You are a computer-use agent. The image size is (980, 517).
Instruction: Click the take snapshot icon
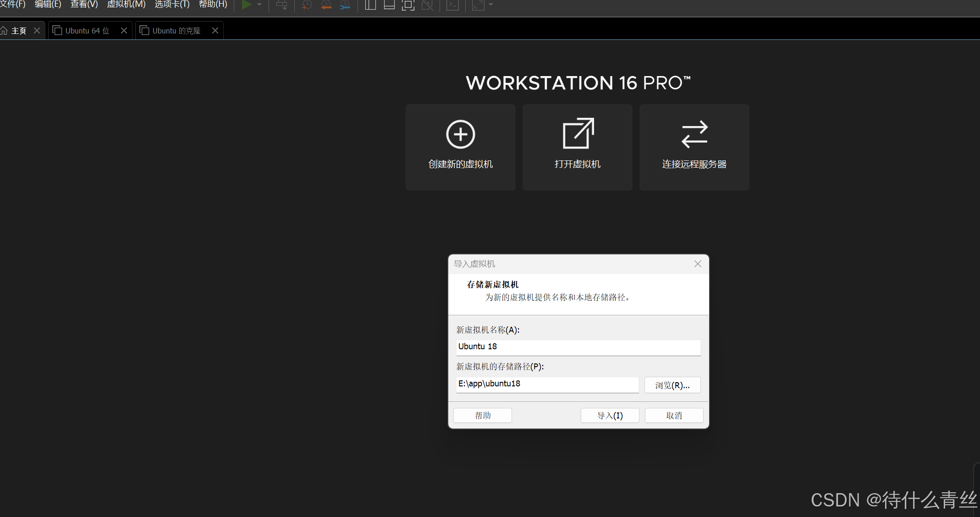pyautogui.click(x=307, y=5)
